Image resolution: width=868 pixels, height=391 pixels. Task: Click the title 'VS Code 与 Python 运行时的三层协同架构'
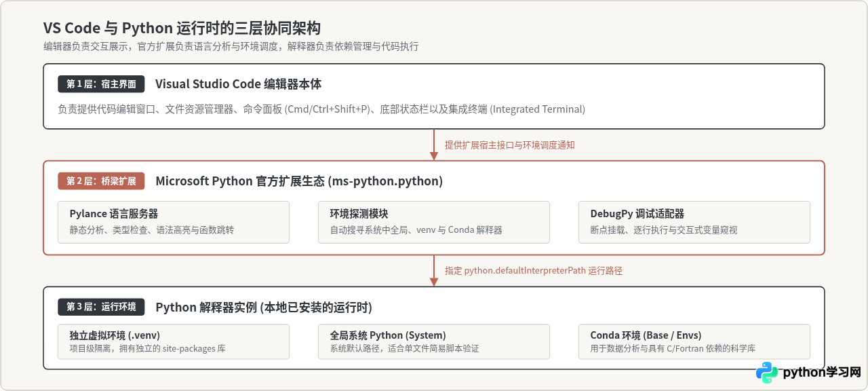[x=182, y=28]
